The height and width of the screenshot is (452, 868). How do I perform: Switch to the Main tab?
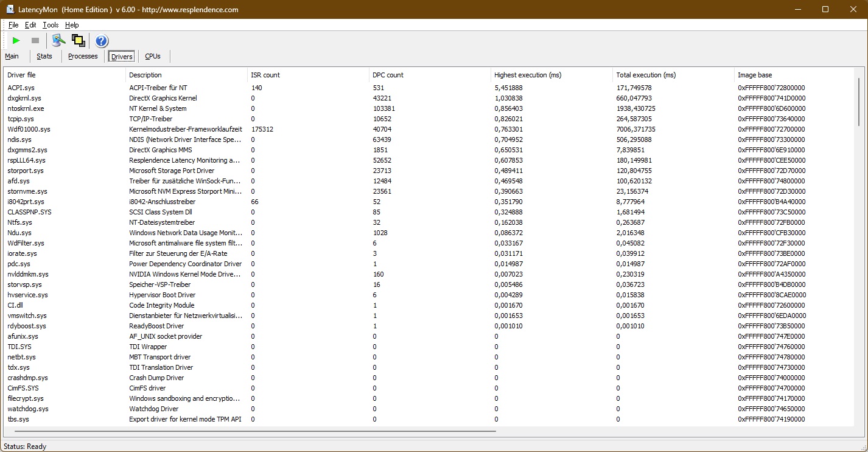point(12,56)
